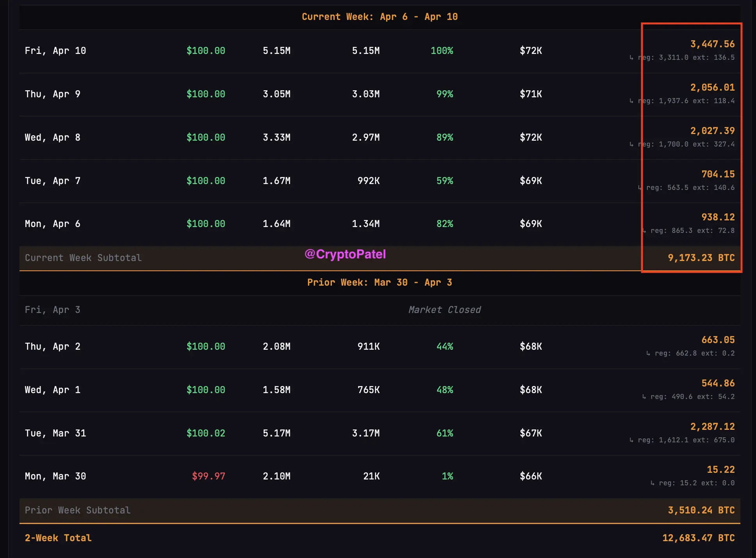The image size is (756, 558).
Task: Click the arrow icon beside reg: 1,612.1
Action: coord(631,440)
